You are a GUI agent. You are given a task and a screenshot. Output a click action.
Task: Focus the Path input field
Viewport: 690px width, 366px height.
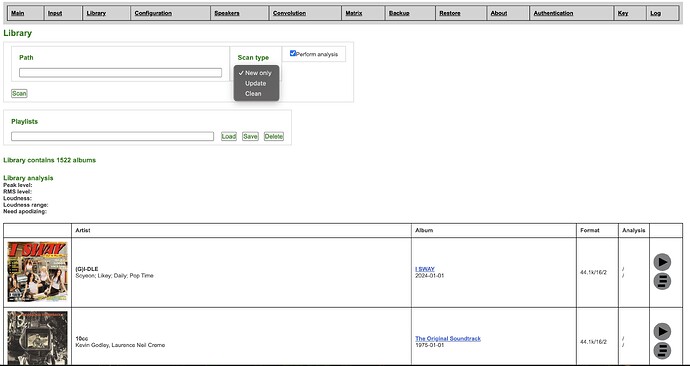pos(120,73)
